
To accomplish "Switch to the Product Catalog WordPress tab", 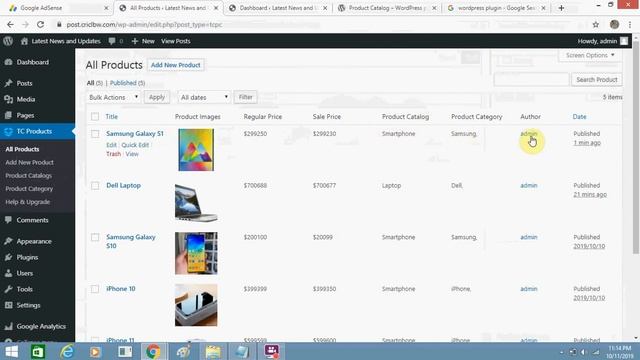I will (x=387, y=8).
